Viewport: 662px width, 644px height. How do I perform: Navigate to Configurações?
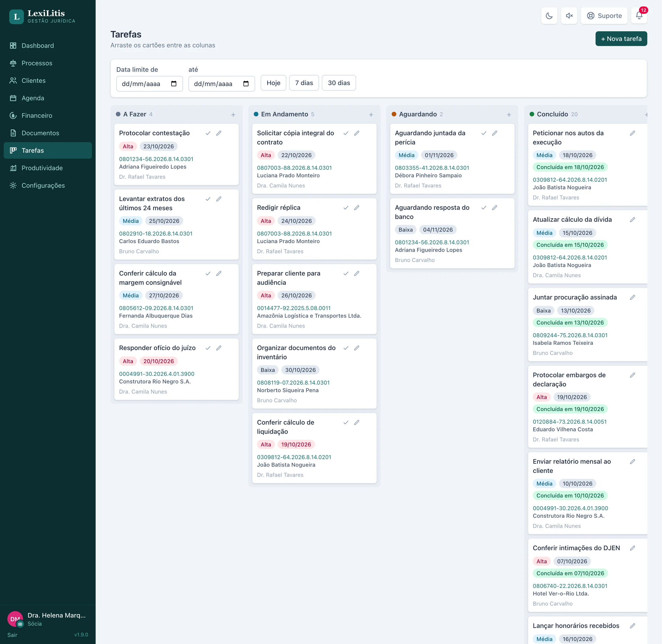pyautogui.click(x=48, y=185)
